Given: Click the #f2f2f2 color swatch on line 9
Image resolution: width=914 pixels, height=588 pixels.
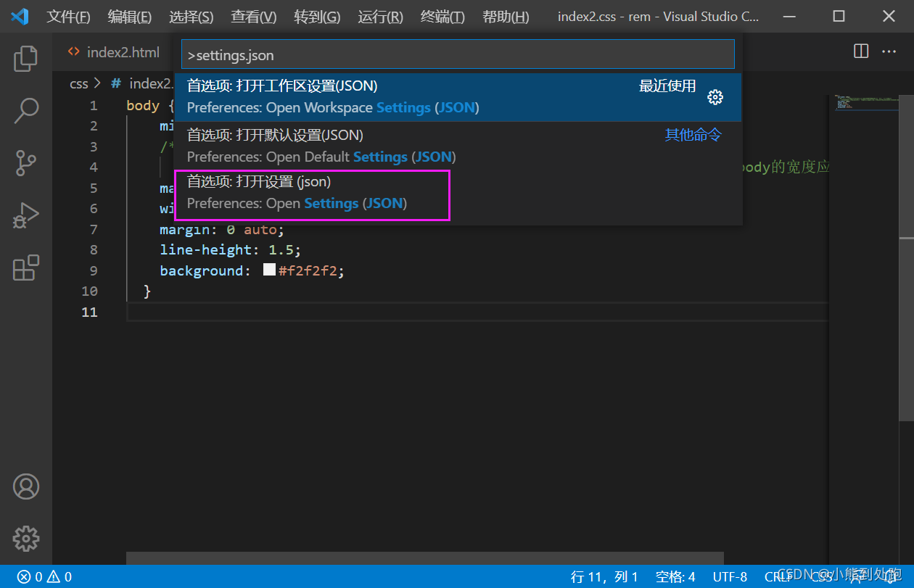Looking at the screenshot, I should coord(269,270).
